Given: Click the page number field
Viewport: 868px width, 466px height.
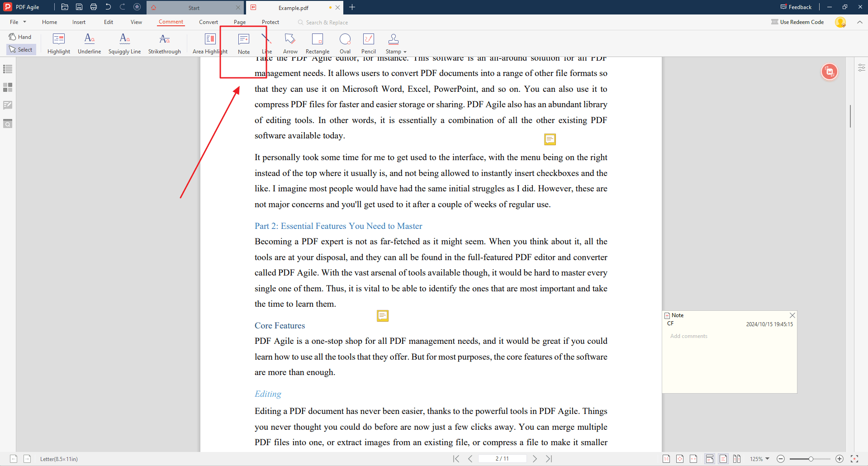Looking at the screenshot, I should (502, 459).
